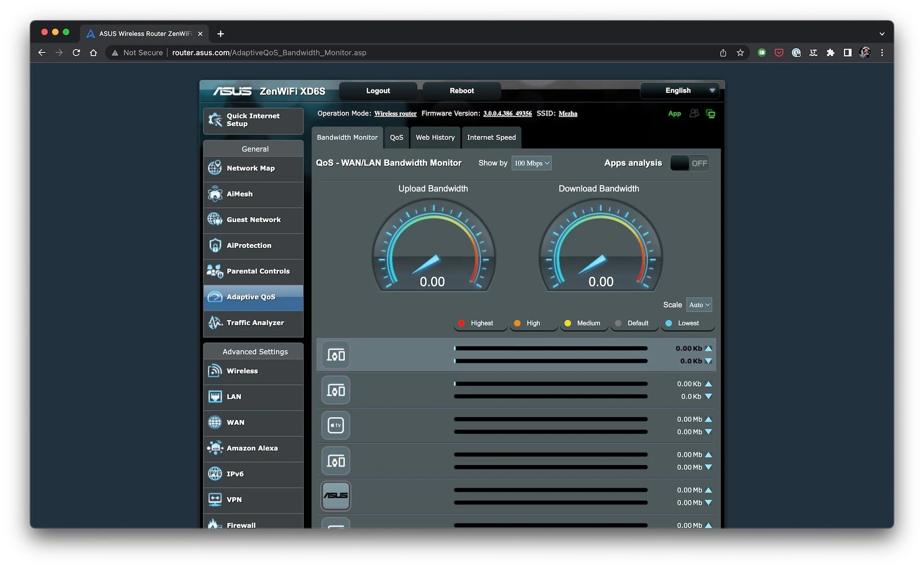Select the ASUS device icon in list
The height and width of the screenshot is (568, 924).
tap(336, 496)
